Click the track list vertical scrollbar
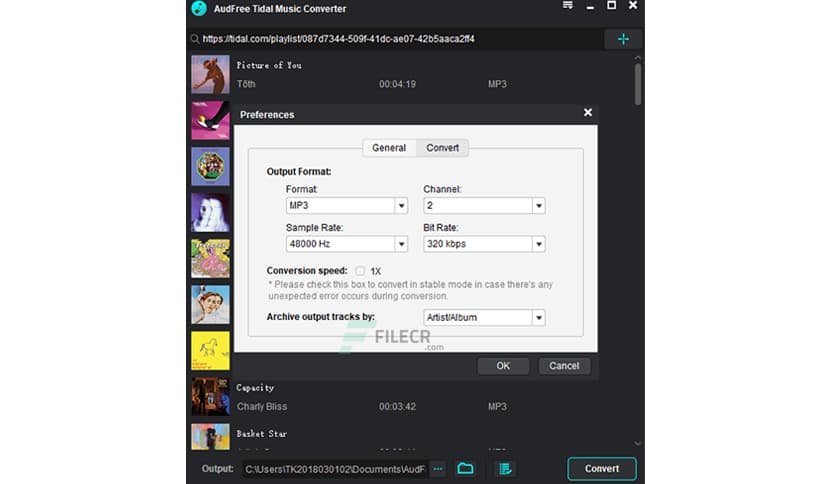Image resolution: width=836 pixels, height=484 pixels. pos(638,84)
